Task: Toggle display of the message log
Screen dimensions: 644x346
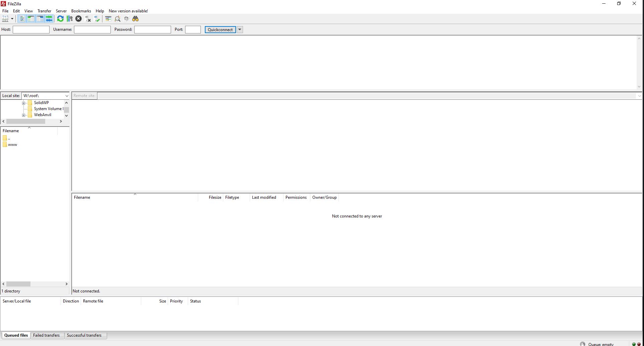Action: [x=22, y=19]
